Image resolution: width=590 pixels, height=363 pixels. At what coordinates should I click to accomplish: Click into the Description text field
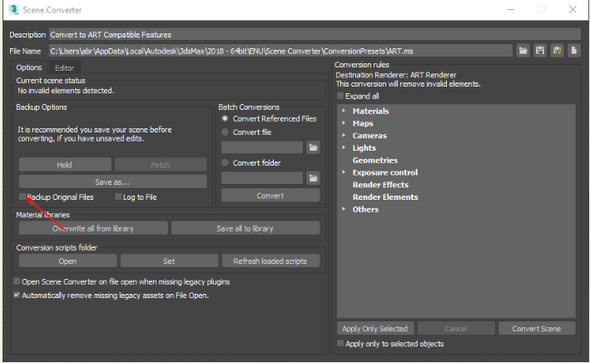315,35
